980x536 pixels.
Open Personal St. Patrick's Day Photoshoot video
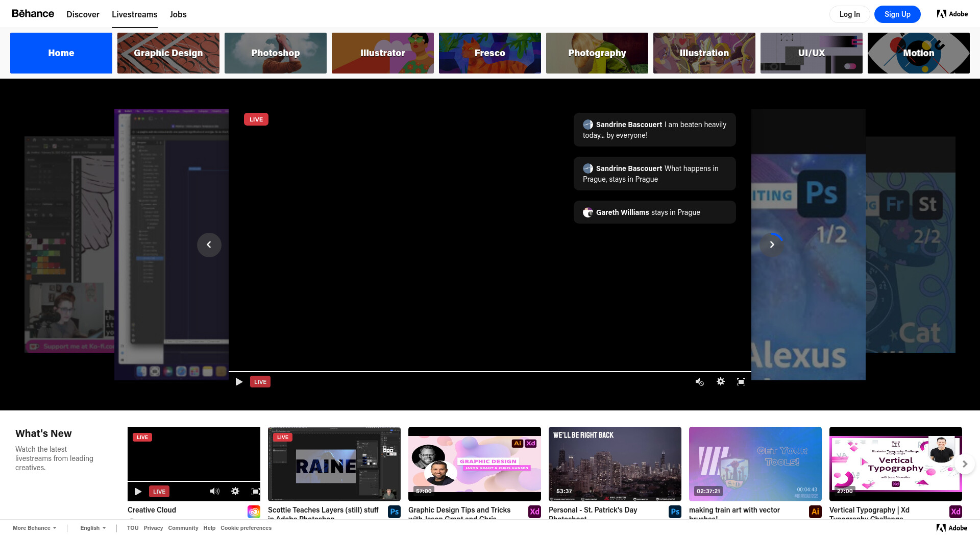pos(615,464)
